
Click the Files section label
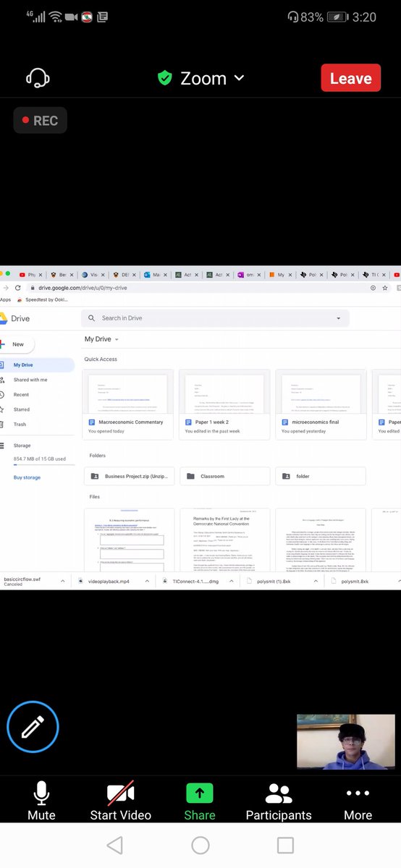point(94,497)
